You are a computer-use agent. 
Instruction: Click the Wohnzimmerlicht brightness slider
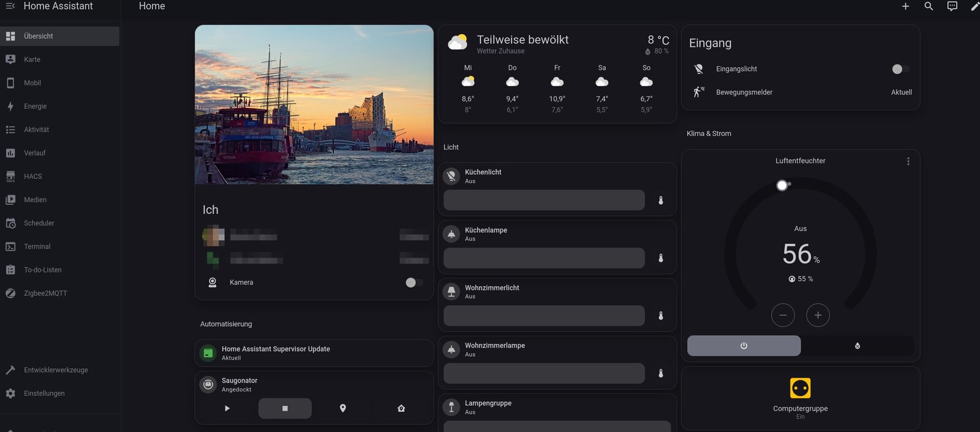coord(544,316)
